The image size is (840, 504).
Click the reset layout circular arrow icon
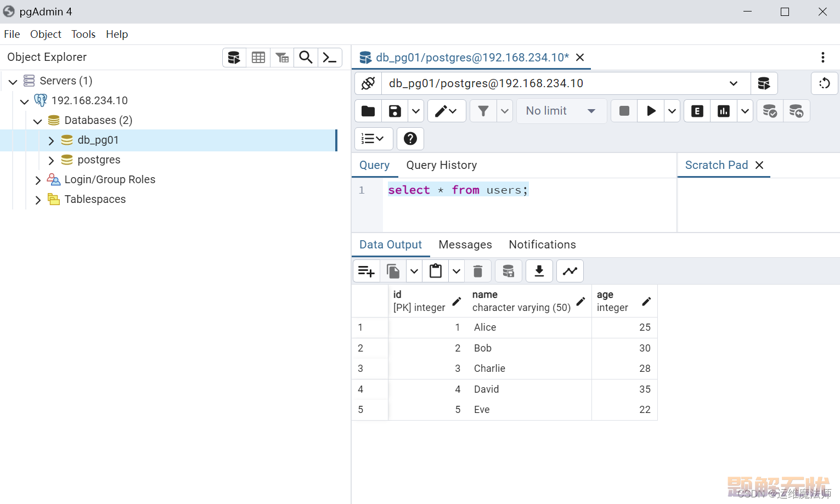(825, 83)
